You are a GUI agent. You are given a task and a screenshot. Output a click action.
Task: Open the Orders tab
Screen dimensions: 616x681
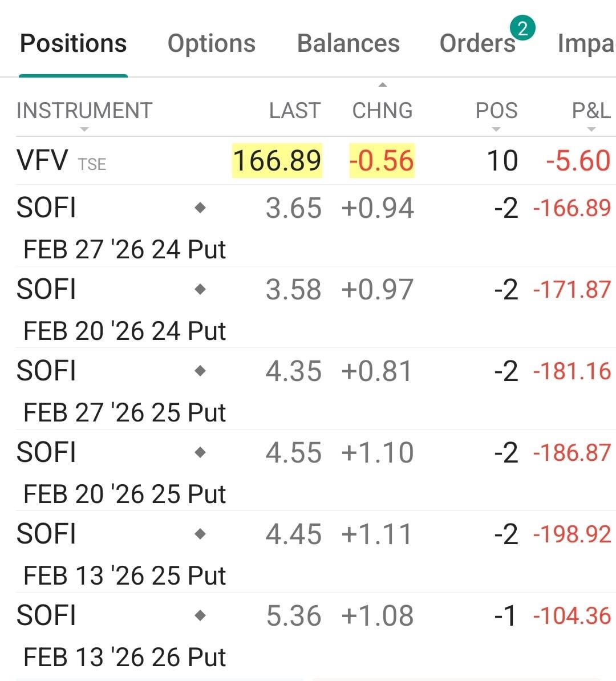pos(477,44)
